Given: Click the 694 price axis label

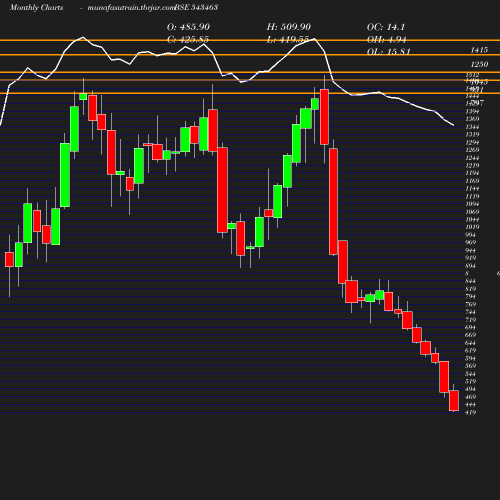Looking at the screenshot, I should (470, 327).
